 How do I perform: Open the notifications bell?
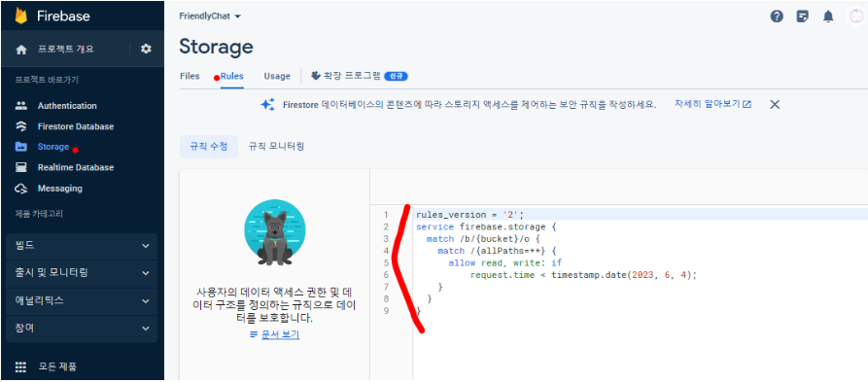click(x=828, y=17)
